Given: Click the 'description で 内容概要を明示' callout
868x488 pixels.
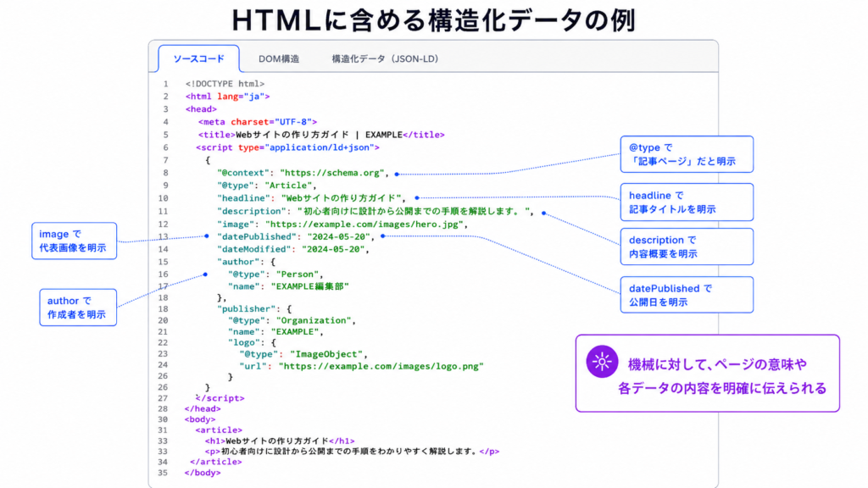Looking at the screenshot, I should [687, 247].
